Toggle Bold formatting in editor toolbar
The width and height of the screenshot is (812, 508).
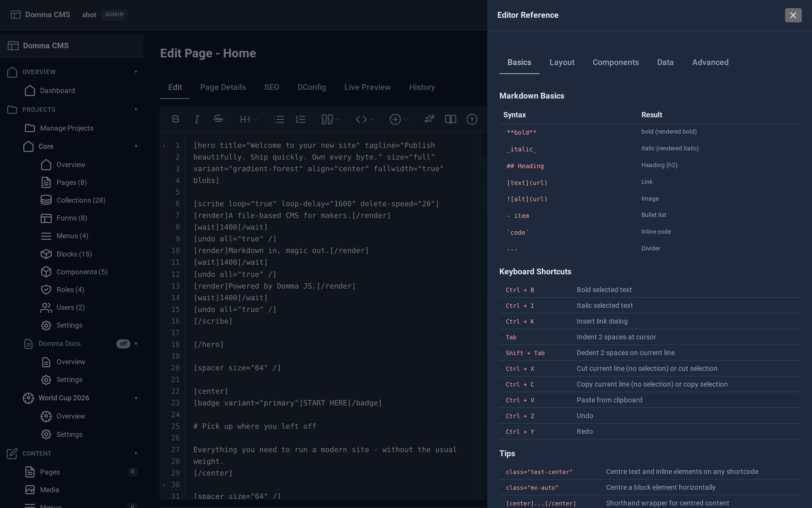point(176,119)
